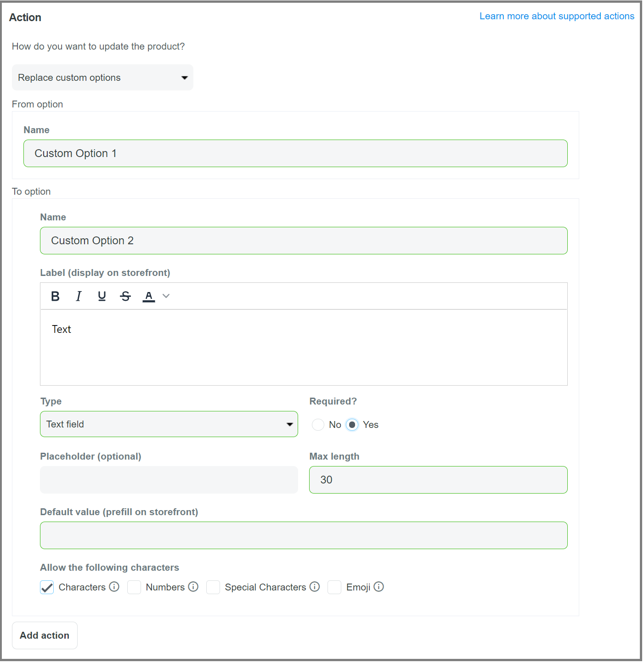Viewport: 644px width, 663px height.
Task: Apply strikethrough to label text
Action: click(125, 297)
